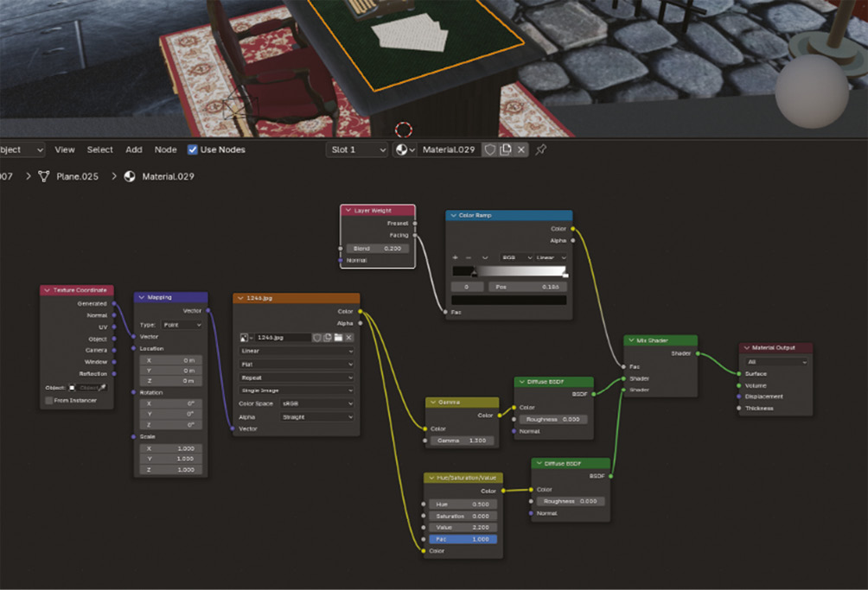Viewport: 868px width, 590px height.
Task: Open the material browse sphere icon dropdown
Action: 405,149
